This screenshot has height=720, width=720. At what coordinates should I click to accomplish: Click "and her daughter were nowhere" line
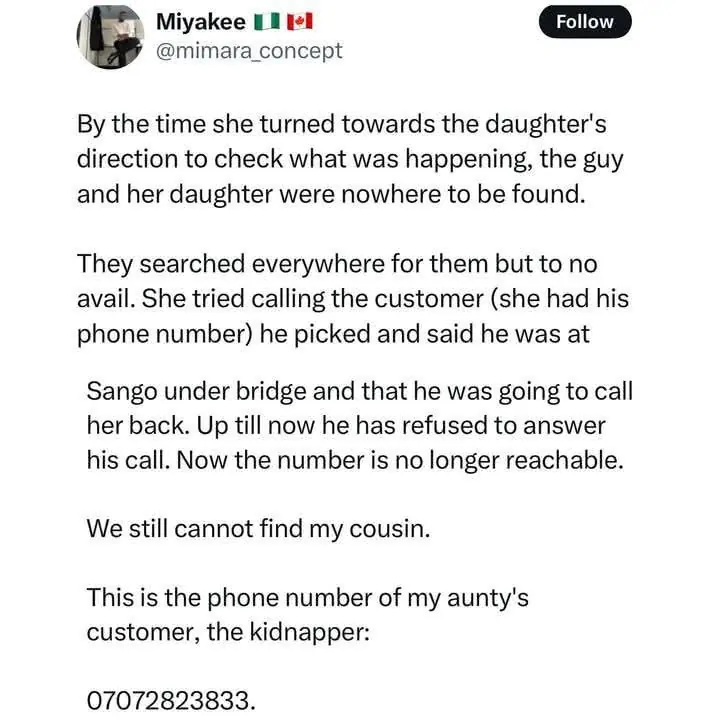click(327, 192)
